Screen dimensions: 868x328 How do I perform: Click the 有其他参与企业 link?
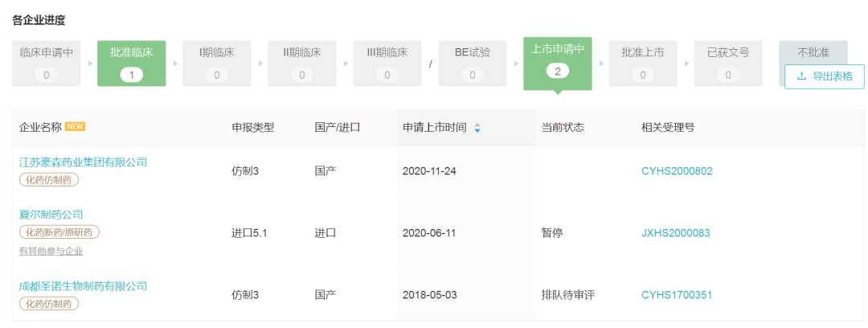[x=51, y=251]
